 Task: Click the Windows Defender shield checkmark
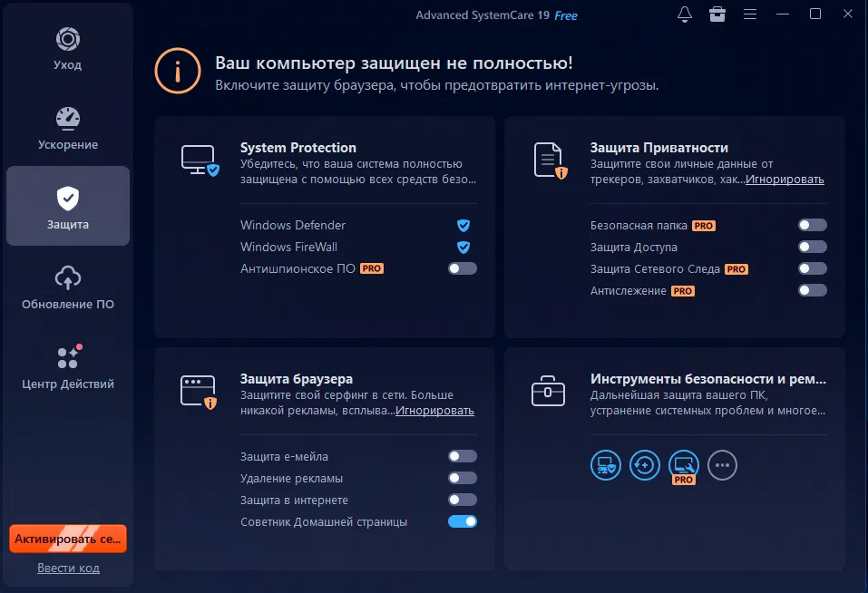[463, 225]
